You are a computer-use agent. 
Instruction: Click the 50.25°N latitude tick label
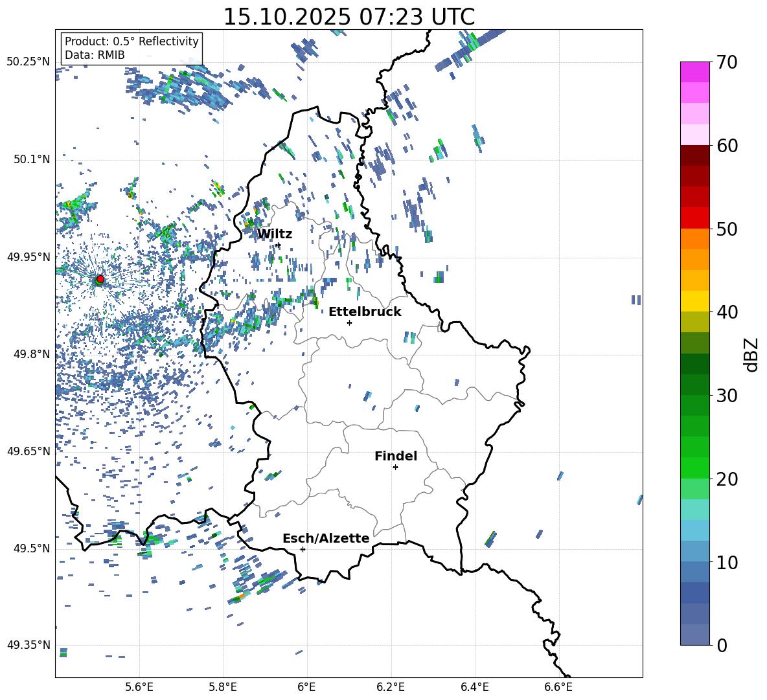(x=29, y=62)
